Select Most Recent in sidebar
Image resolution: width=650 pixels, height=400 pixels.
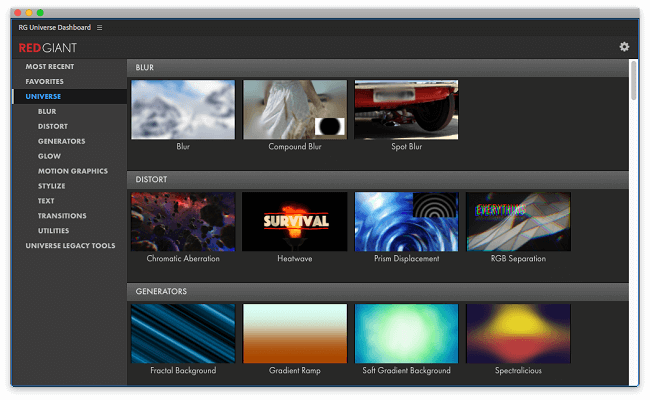tap(50, 66)
